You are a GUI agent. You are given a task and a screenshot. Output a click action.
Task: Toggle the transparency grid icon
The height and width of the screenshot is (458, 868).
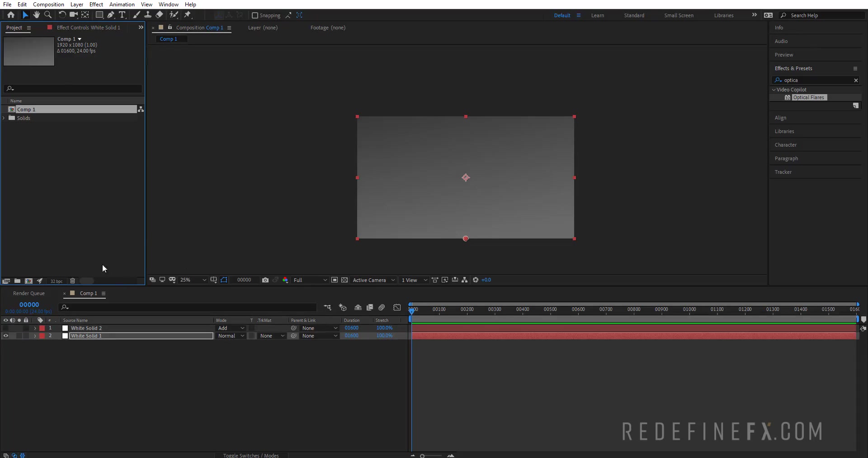[x=344, y=280]
